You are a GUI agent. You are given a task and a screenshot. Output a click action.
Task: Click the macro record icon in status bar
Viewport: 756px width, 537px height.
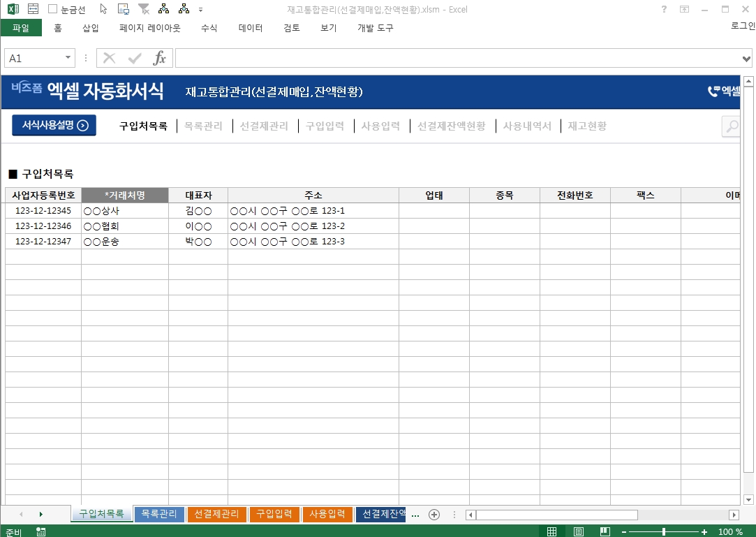[x=41, y=531]
